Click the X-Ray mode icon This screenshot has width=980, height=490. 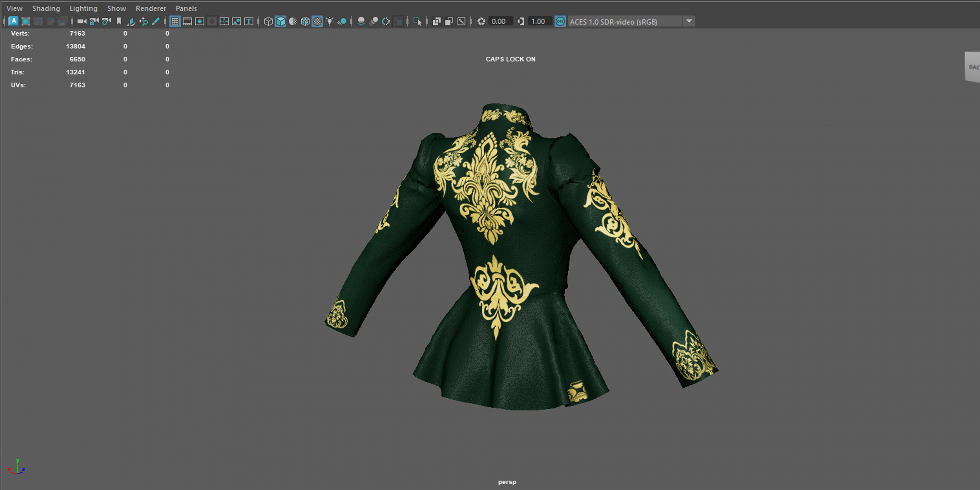pos(437,21)
